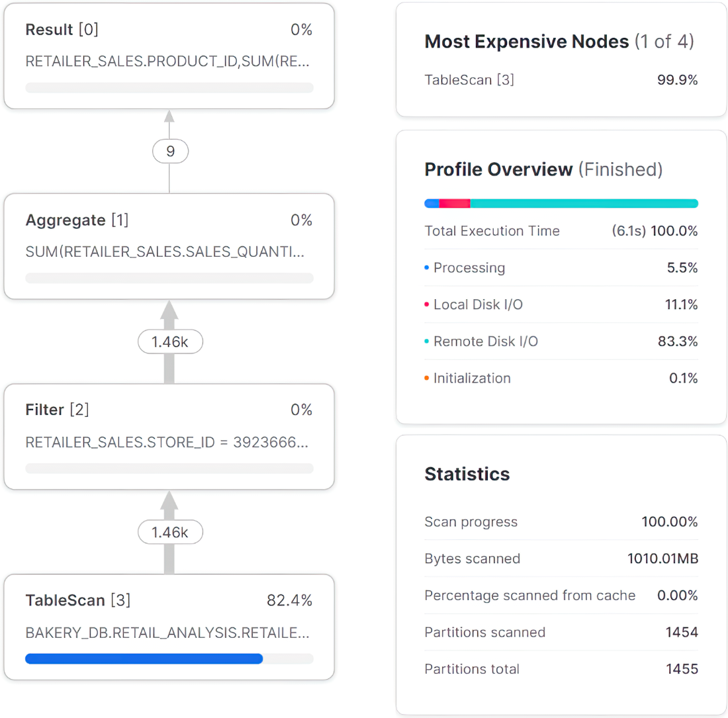
Task: Click the Remote Disk I/O teal dot
Action: 427,341
